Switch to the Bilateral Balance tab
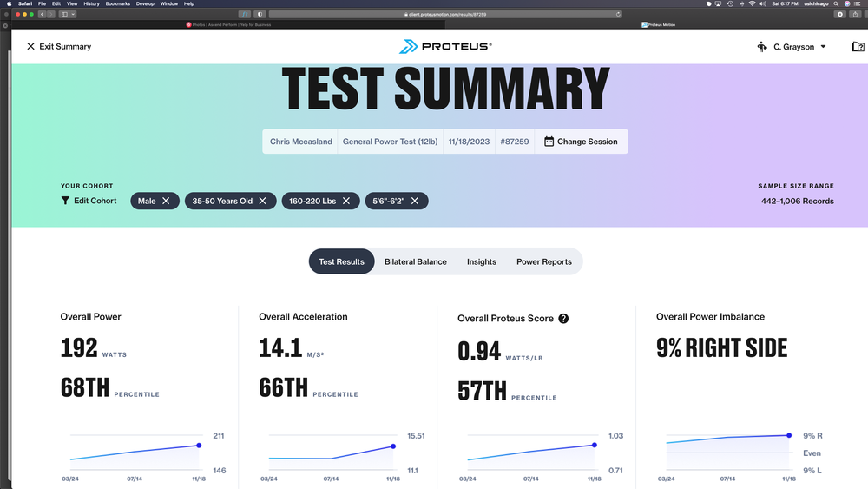This screenshot has height=489, width=868. [x=416, y=261]
